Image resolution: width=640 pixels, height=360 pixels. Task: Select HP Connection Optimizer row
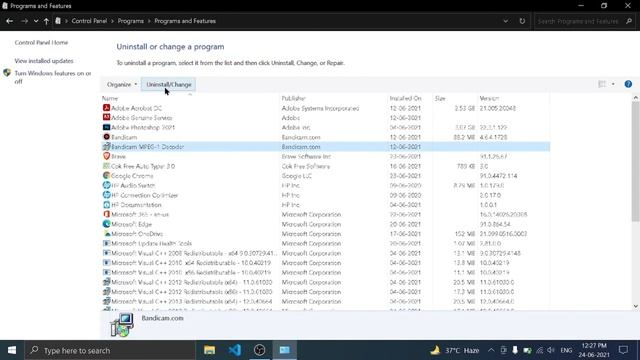tap(325, 195)
